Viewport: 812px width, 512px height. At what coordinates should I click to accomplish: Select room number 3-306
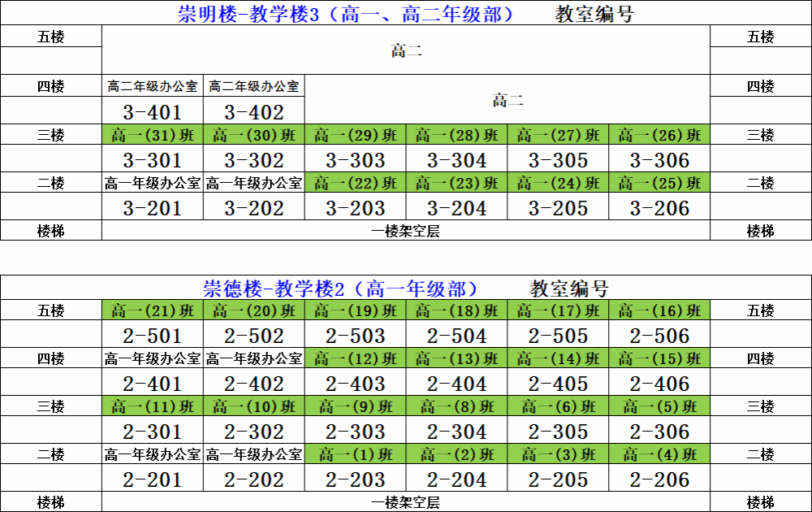click(x=659, y=160)
